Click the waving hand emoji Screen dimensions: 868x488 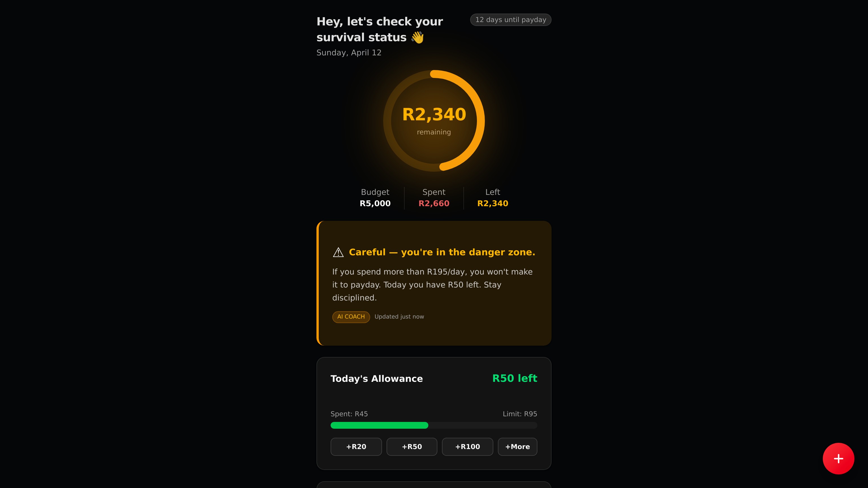[x=417, y=37]
